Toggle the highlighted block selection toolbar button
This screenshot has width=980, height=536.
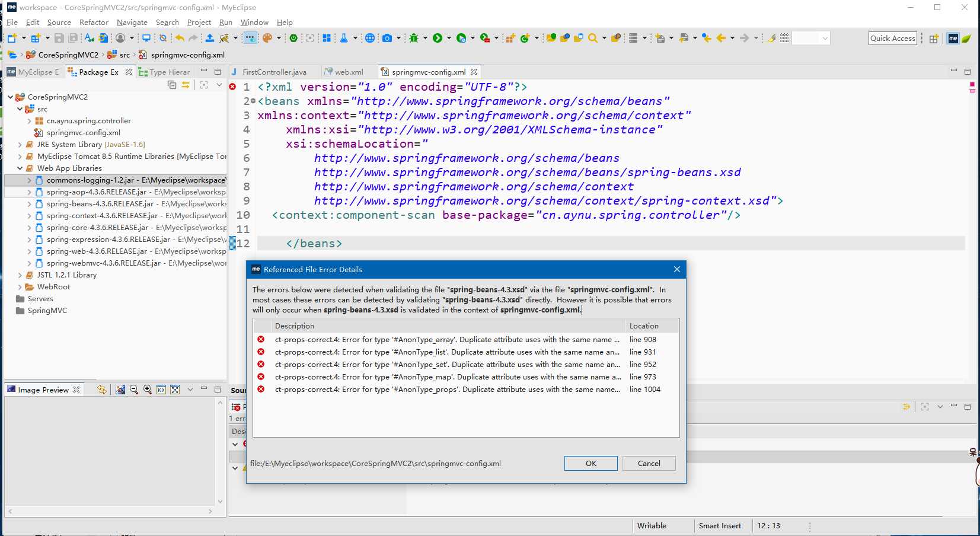coord(251,38)
